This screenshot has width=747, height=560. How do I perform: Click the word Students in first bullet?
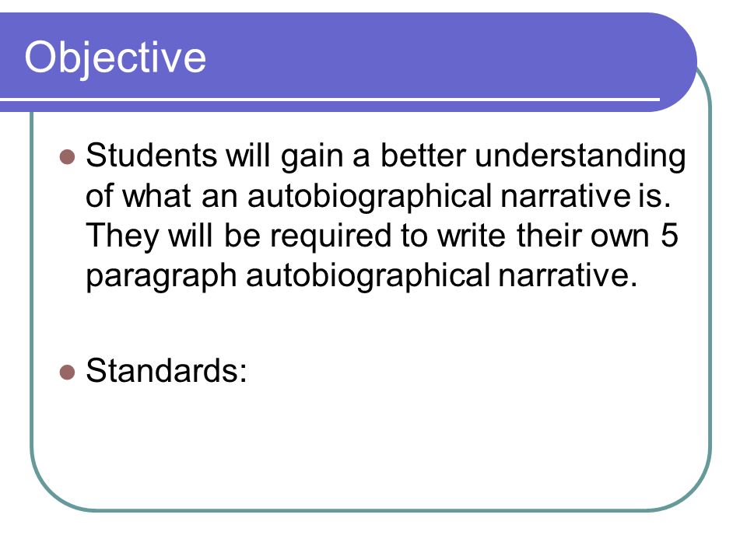point(152,156)
